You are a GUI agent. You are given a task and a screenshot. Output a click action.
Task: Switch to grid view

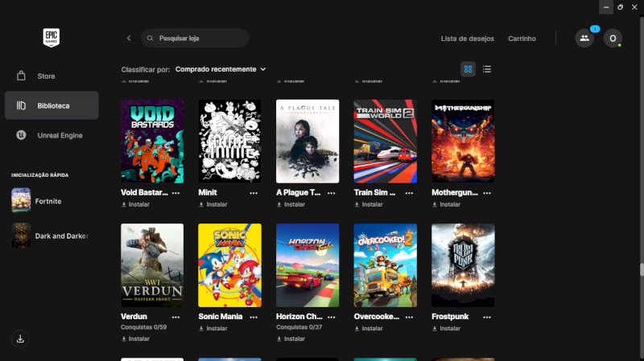coord(468,69)
